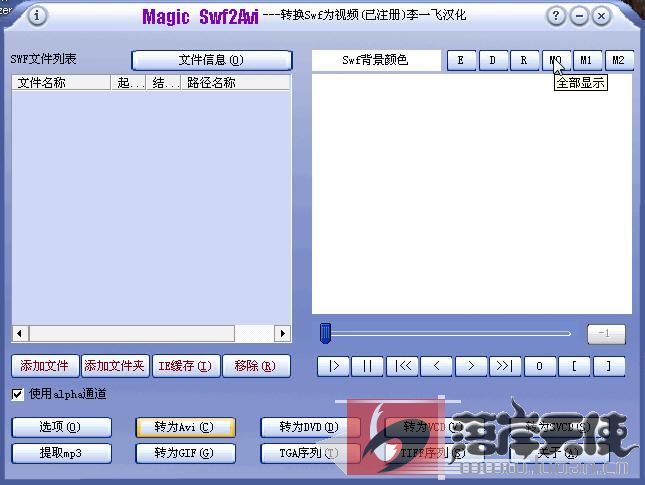
Task: Click the file list right scroll arrow
Action: (x=282, y=334)
